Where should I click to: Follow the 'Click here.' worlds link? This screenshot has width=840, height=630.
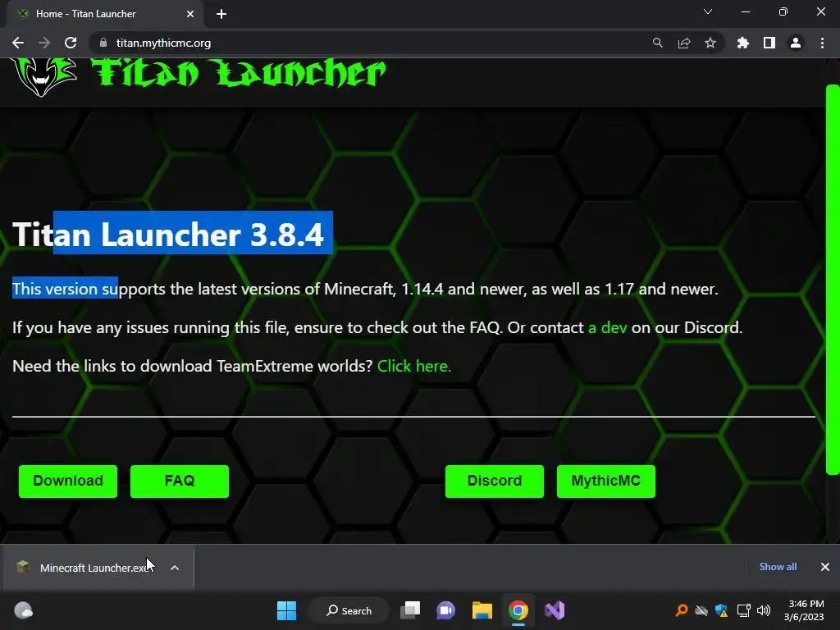(x=414, y=366)
